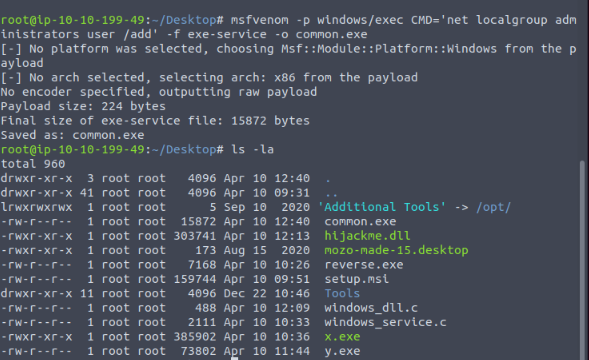The image size is (589, 360).
Task: Select the y.exe file name
Action: (342, 351)
